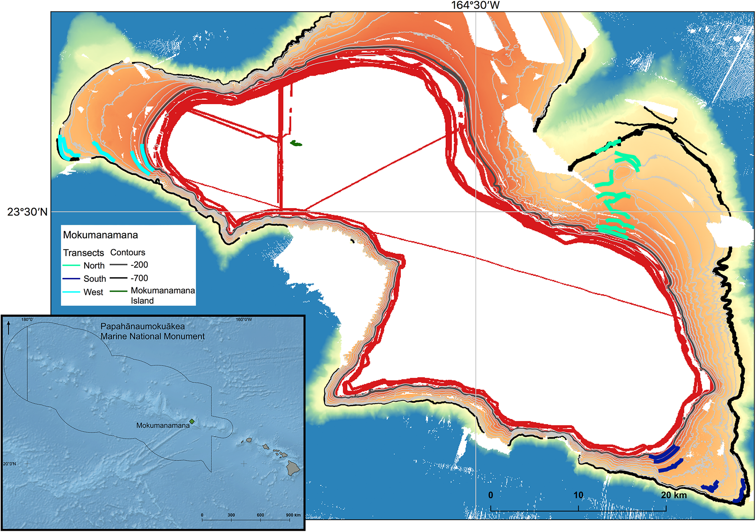Click the north arrow in inset map
Viewport: 756px width, 532px height.
coord(8,328)
